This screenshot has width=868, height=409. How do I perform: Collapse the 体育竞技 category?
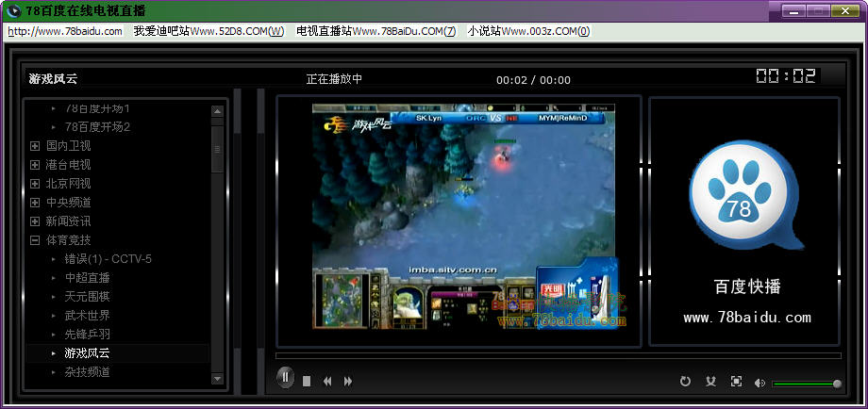35,240
